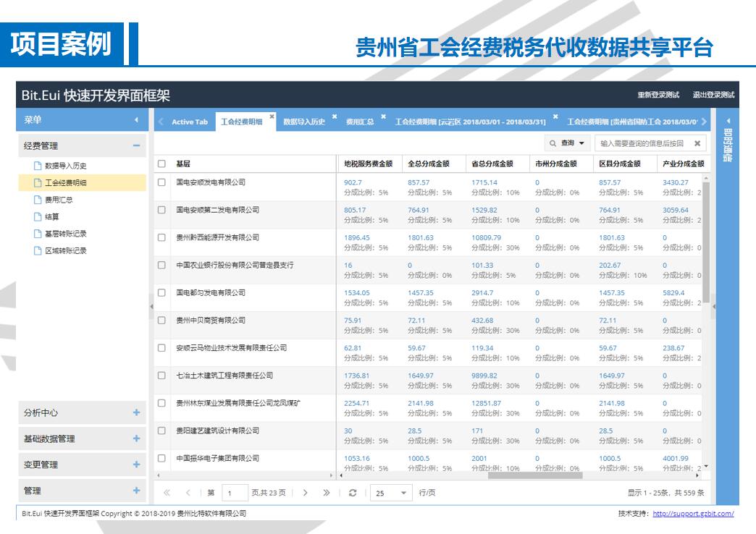Open the 工会经费明细 [贵州省国防工会] tab
This screenshot has height=534, width=756.
tap(632, 122)
